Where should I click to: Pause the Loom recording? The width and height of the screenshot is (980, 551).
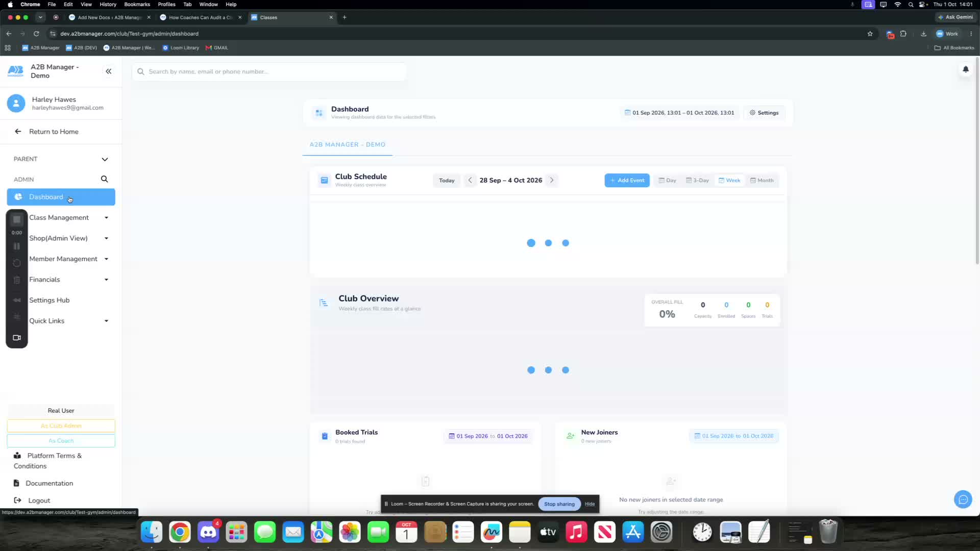click(17, 246)
